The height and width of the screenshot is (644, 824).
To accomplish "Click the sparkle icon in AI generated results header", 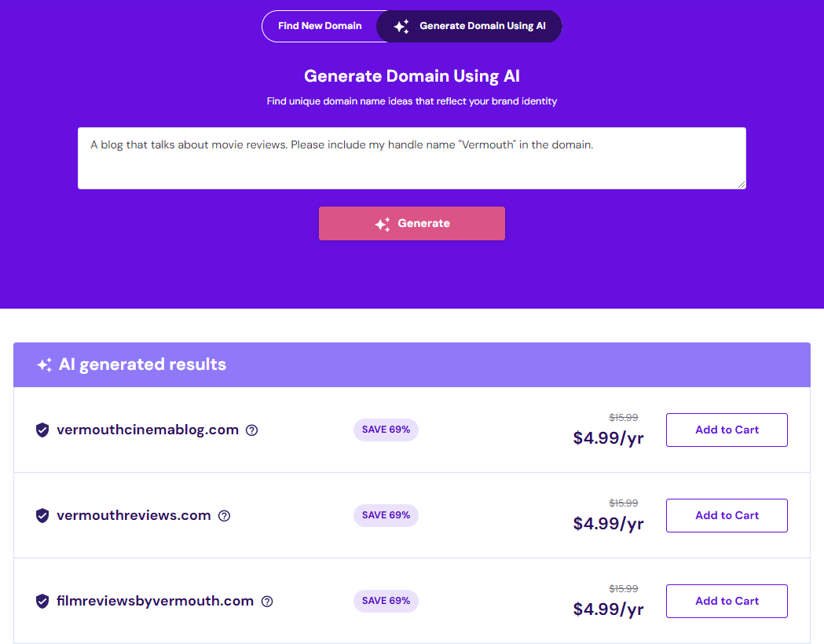I will (x=45, y=365).
